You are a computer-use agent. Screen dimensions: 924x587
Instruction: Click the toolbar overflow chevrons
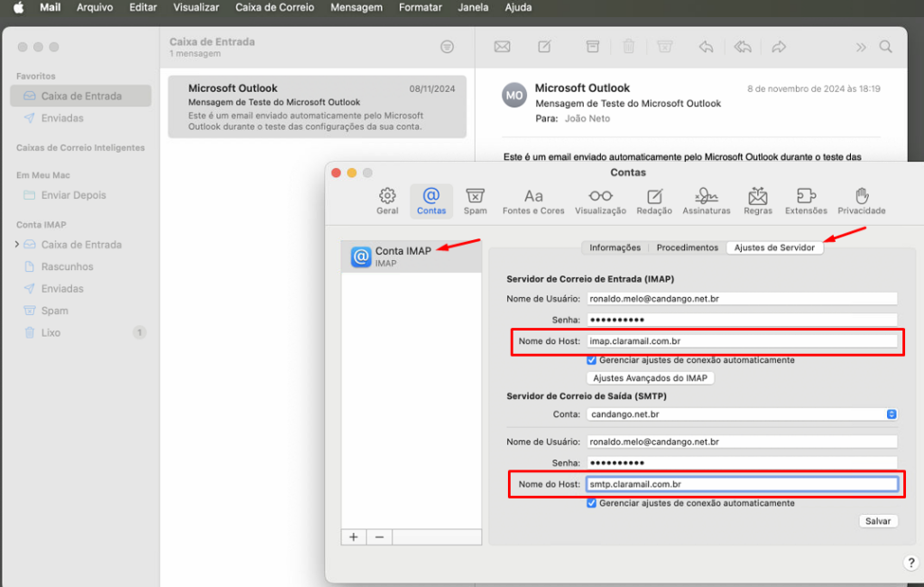861,47
